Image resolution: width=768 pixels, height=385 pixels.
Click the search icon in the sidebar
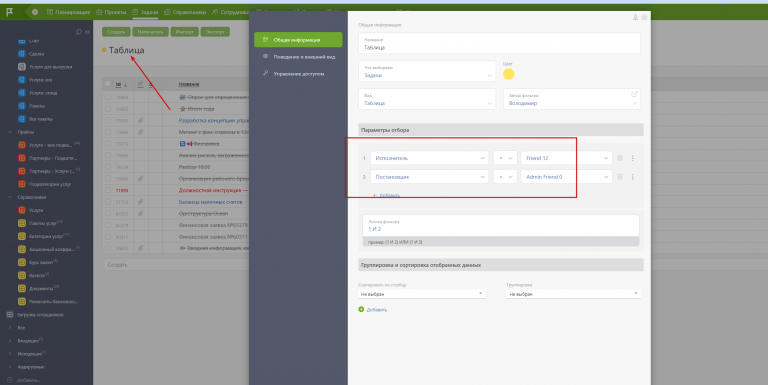[79, 32]
